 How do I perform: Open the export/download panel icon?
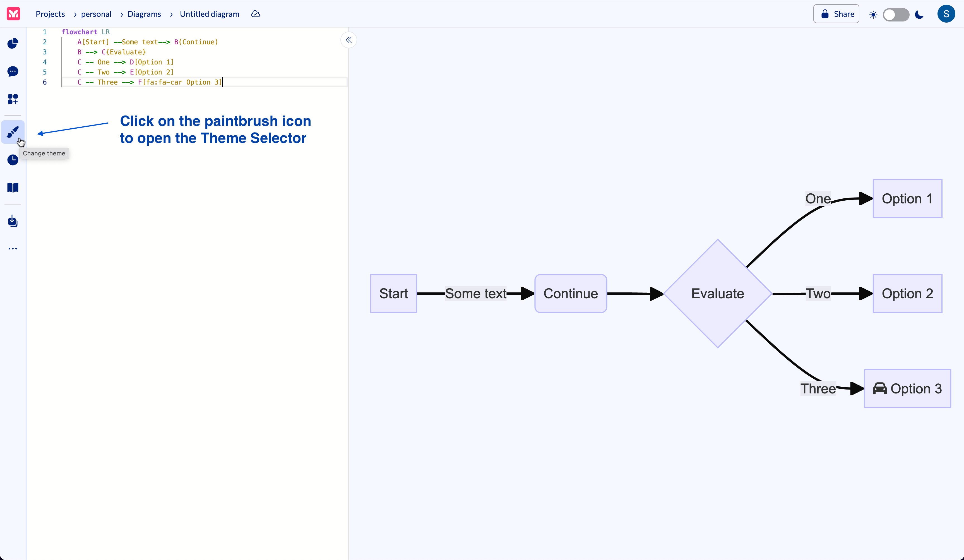(13, 221)
